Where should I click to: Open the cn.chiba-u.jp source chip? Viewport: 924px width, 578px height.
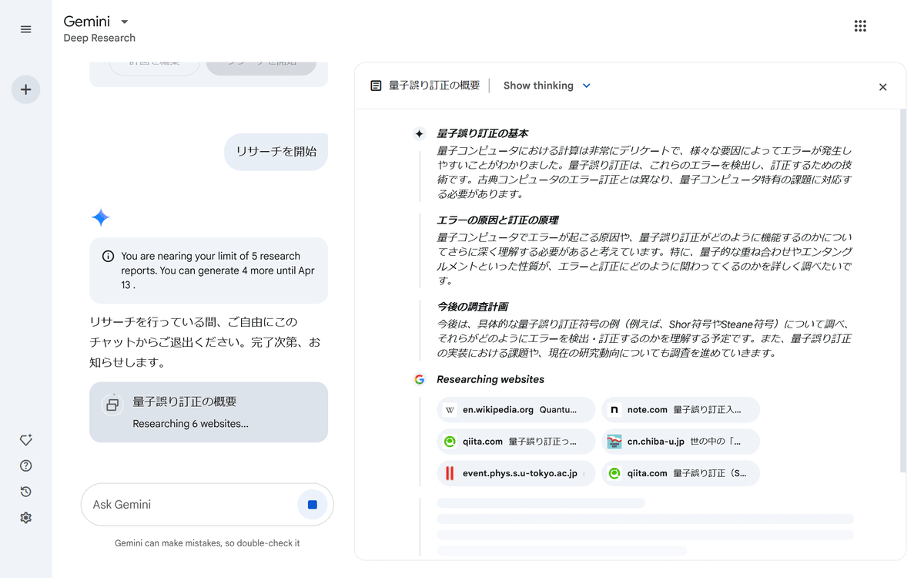click(680, 442)
